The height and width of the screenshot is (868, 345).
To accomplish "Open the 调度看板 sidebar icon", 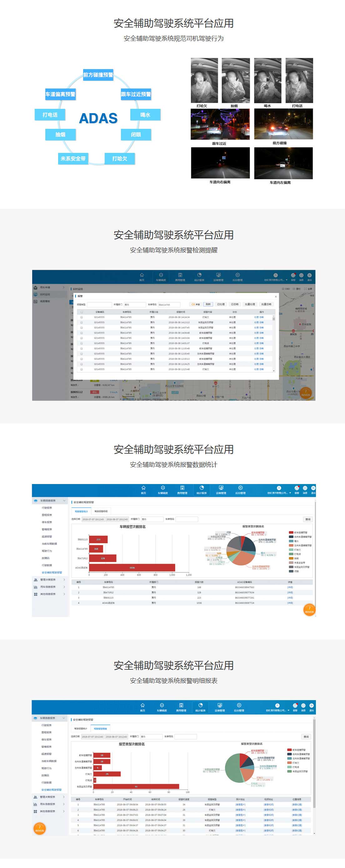I will (x=35, y=301).
